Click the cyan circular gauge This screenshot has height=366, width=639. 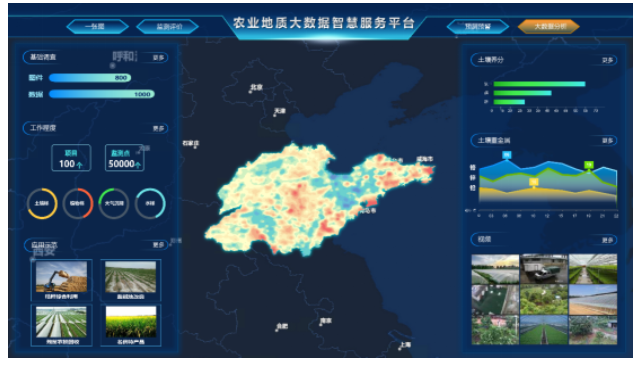coord(150,203)
